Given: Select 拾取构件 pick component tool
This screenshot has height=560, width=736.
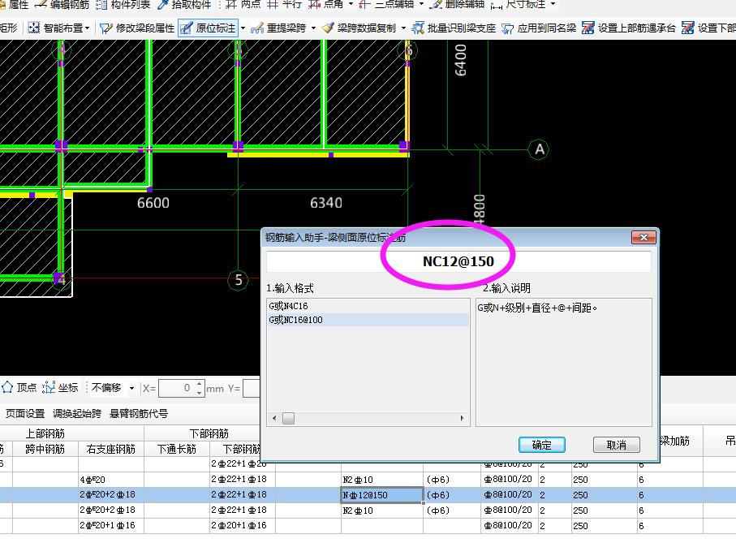Looking at the screenshot, I should click(184, 4).
